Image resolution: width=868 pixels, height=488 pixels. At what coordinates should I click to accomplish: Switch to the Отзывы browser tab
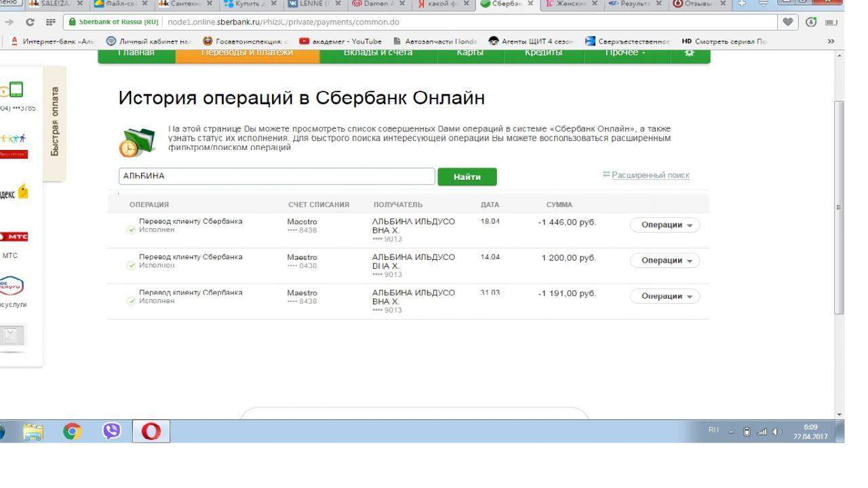tap(697, 4)
